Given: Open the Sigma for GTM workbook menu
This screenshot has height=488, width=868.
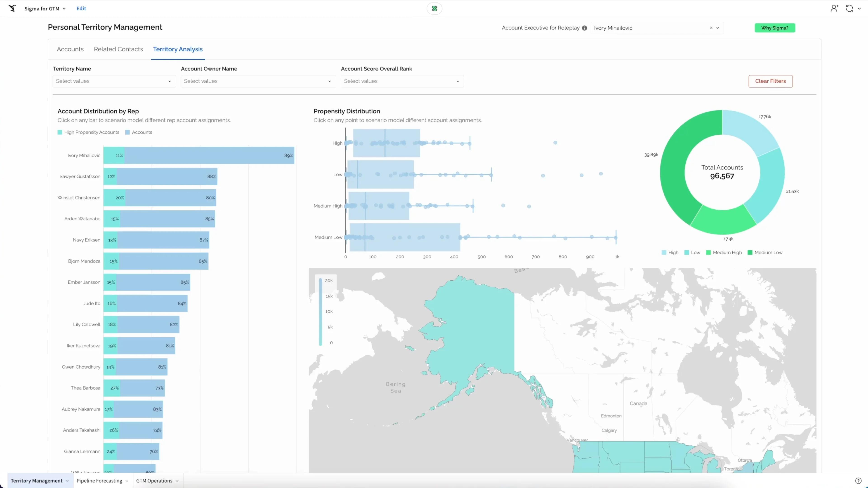Looking at the screenshot, I should tap(45, 8).
